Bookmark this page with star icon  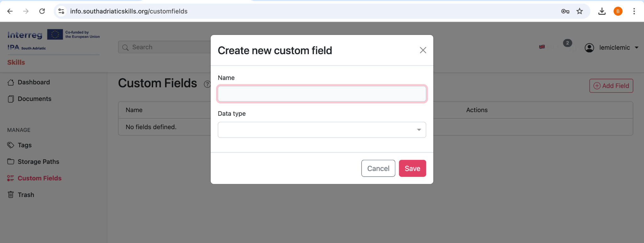(580, 11)
